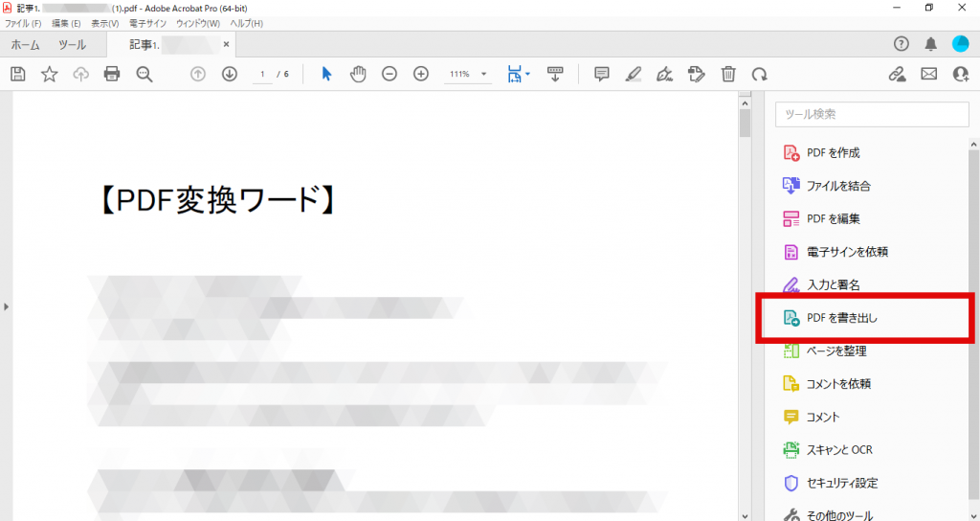Switch to the ホーム tab
This screenshot has height=521, width=980.
(25, 45)
